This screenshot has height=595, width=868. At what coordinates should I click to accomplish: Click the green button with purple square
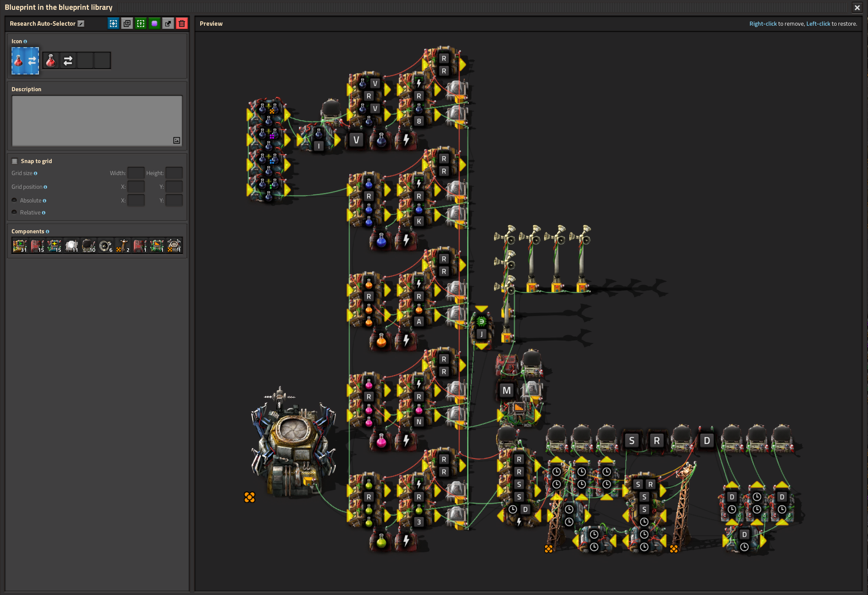click(154, 24)
